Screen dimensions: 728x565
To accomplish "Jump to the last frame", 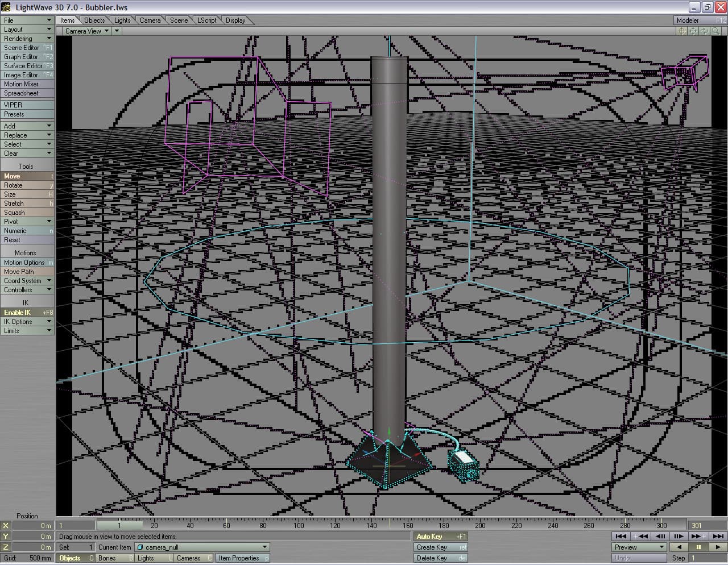I will tap(717, 536).
